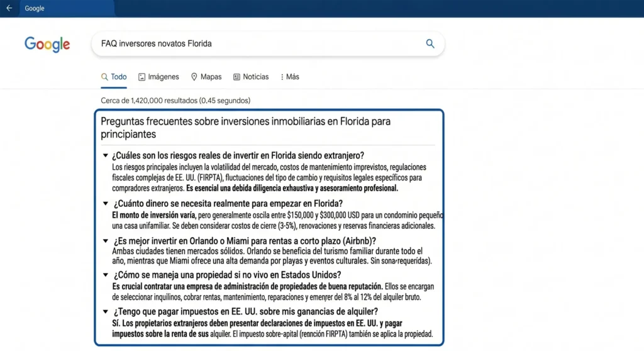Screen dimensions: 644x351
Task: Collapse the Orlando o Miami question triangle
Action: click(106, 241)
